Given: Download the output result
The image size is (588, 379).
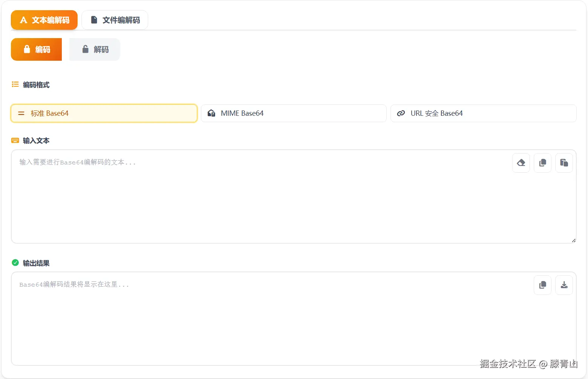Looking at the screenshot, I should click(x=564, y=285).
